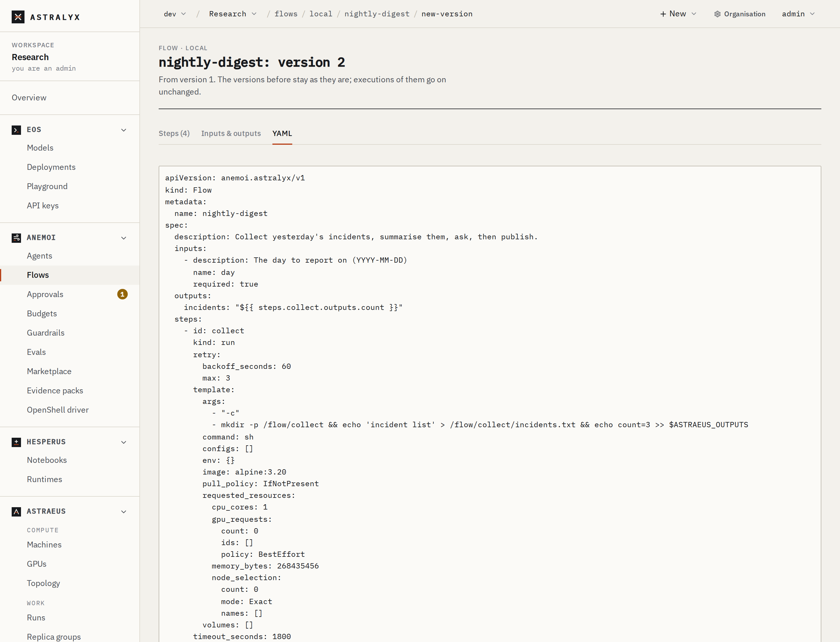This screenshot has height=642, width=840.
Task: Open OpenShell driver in the sidebar
Action: (x=58, y=410)
